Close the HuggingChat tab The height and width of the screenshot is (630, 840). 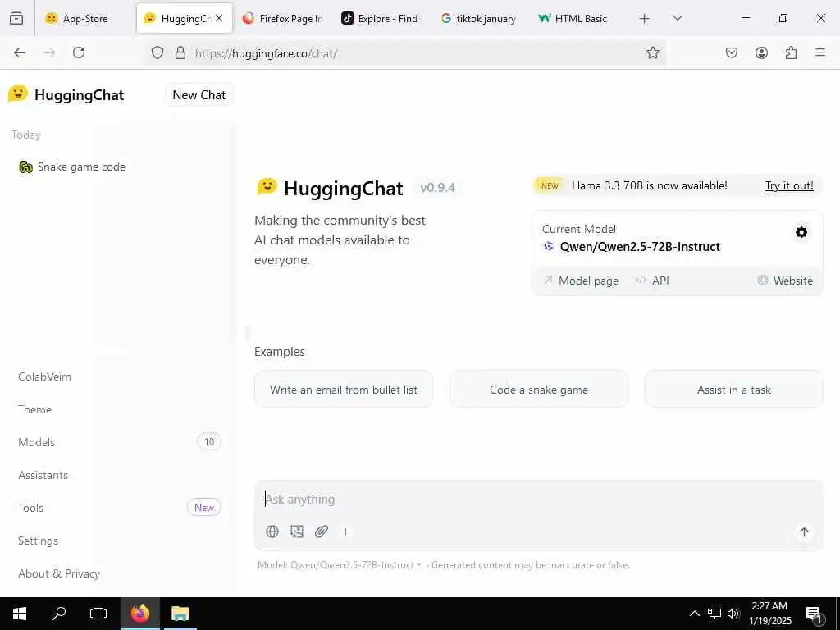coord(219,18)
